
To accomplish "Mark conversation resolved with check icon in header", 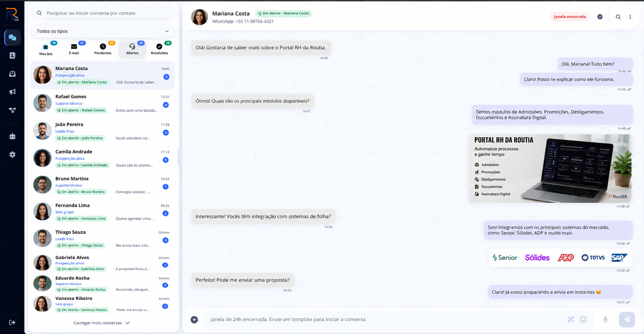I will click(x=600, y=17).
